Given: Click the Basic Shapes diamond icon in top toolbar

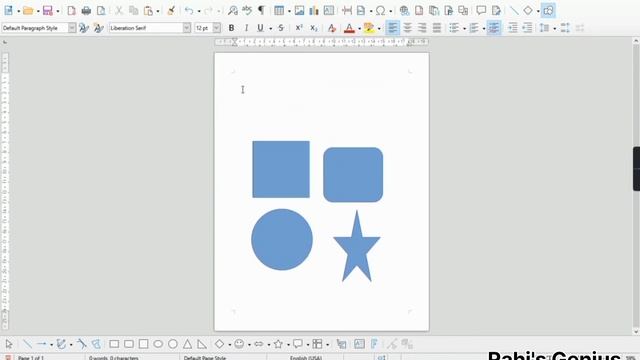Looking at the screenshot, I should click(x=528, y=11).
